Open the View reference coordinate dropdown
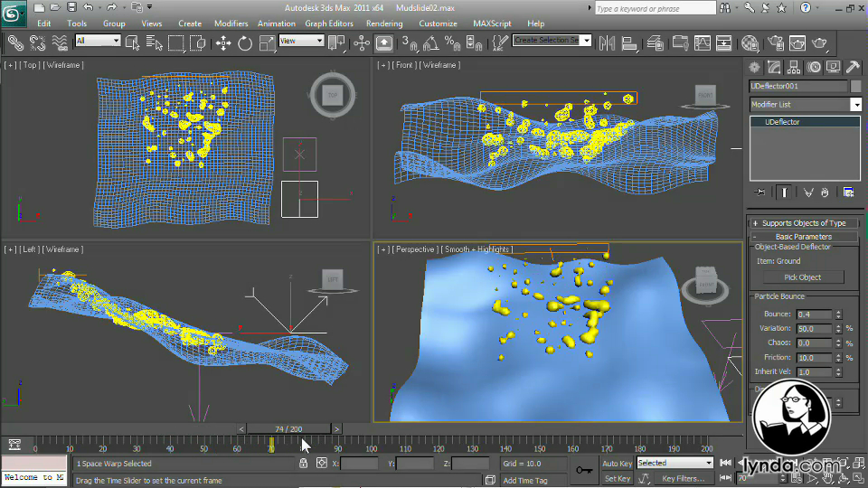 coord(301,41)
